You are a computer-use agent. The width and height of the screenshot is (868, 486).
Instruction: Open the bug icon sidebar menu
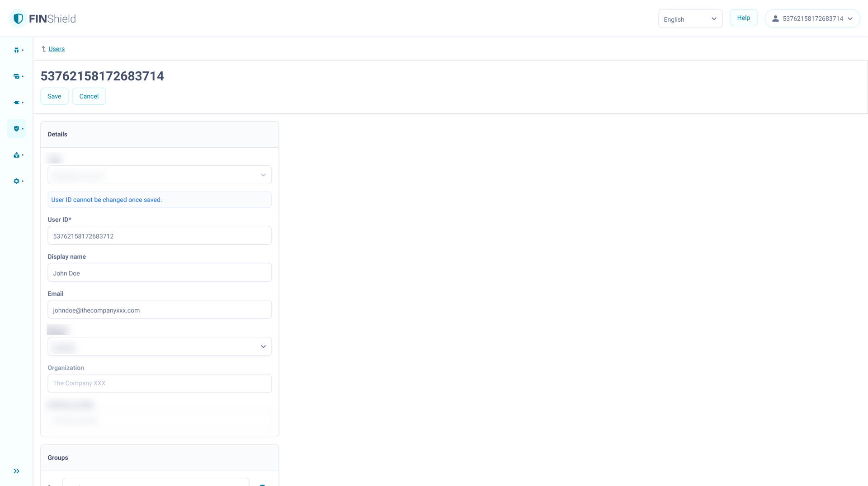click(x=17, y=50)
